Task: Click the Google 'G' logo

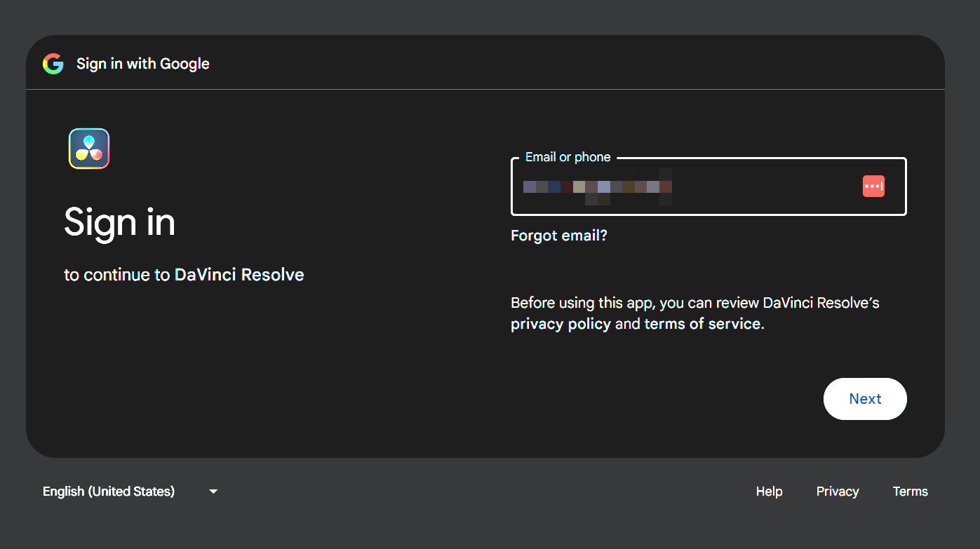Action: [53, 64]
